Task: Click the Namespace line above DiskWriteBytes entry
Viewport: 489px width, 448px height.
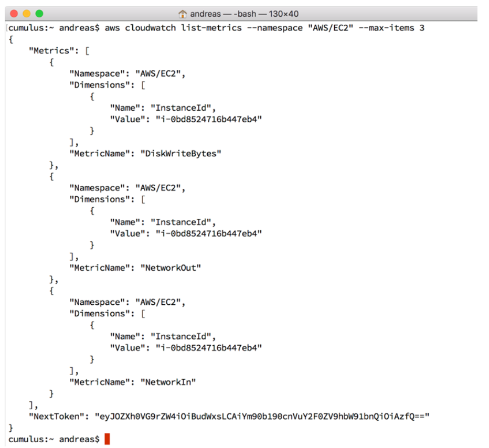Action: pyautogui.click(x=127, y=74)
